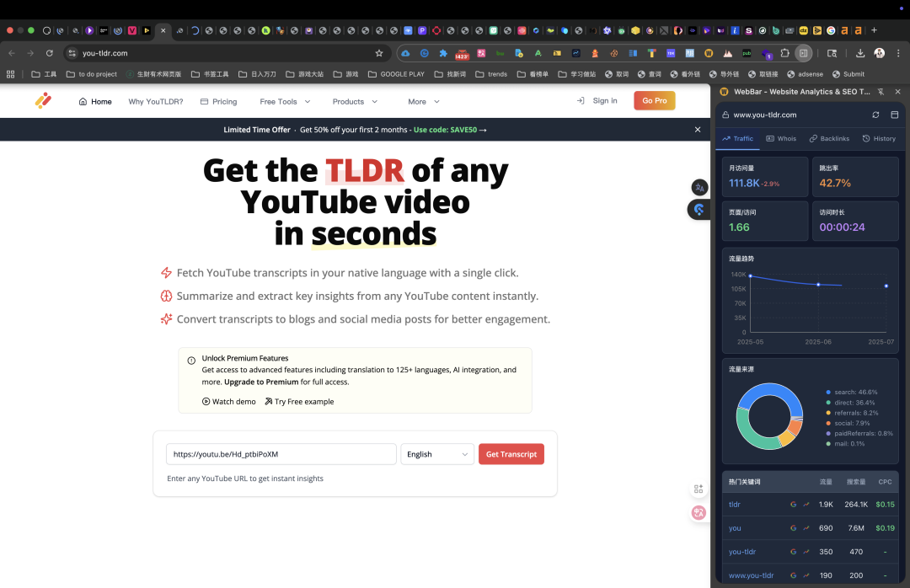Switch to the Traffic tab in WebBar
This screenshot has height=588, width=910.
737,139
